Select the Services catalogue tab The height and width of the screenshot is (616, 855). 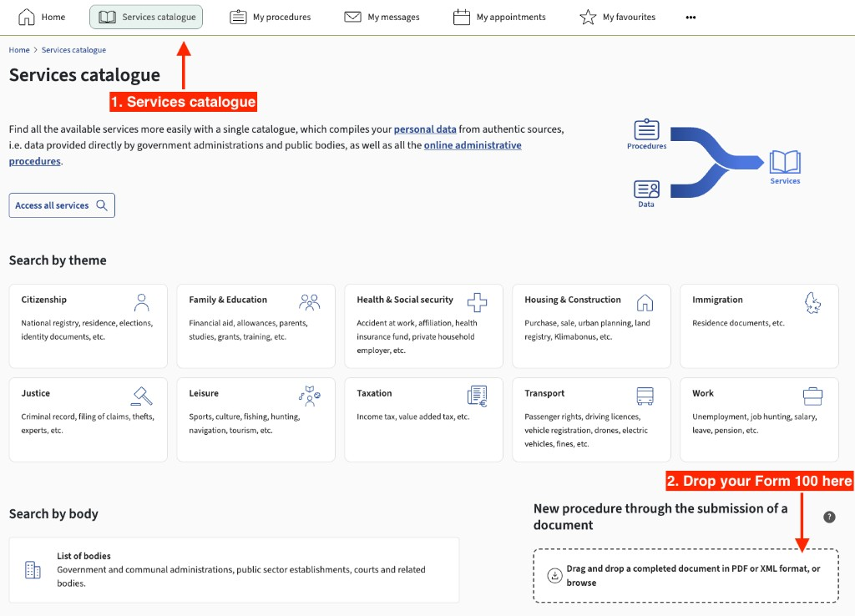(146, 17)
